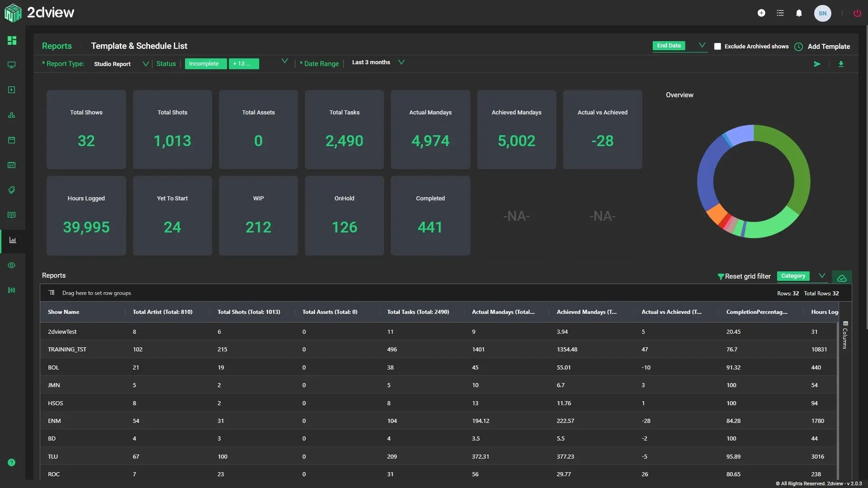
Task: Click the Hours Logged card
Action: (x=86, y=216)
